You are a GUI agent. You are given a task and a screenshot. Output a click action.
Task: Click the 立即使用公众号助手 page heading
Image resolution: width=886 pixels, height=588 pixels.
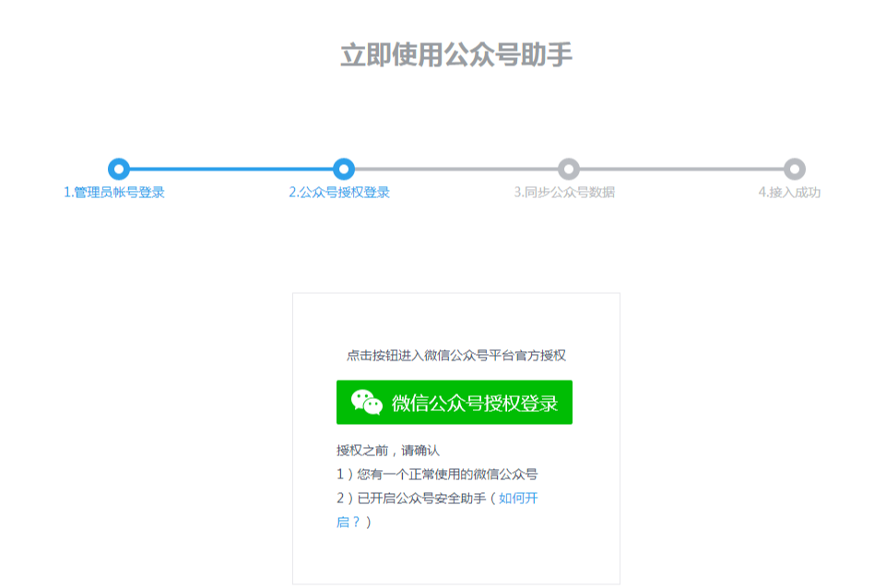point(456,54)
